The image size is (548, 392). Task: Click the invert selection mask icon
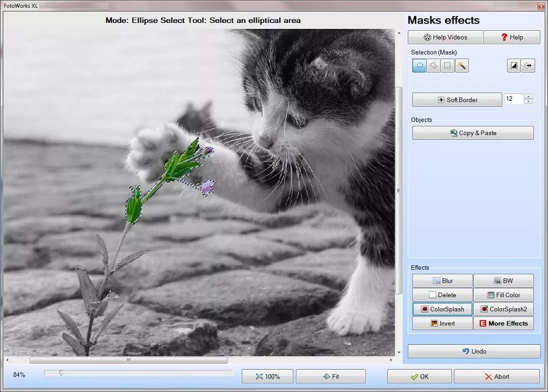[x=514, y=66]
